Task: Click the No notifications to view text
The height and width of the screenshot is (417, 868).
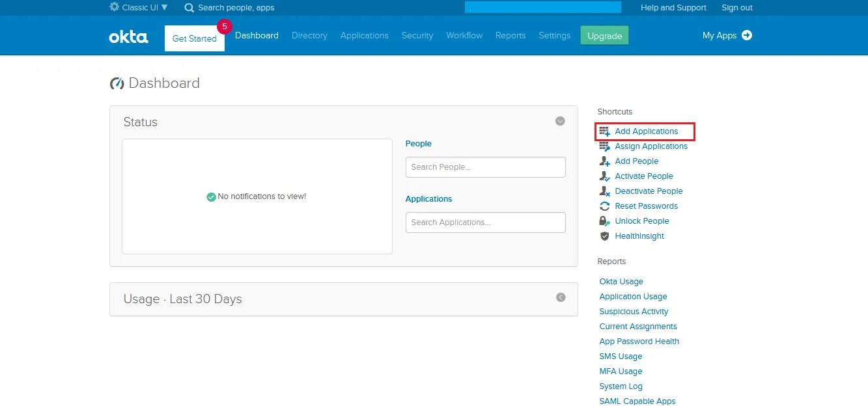Action: click(x=262, y=196)
